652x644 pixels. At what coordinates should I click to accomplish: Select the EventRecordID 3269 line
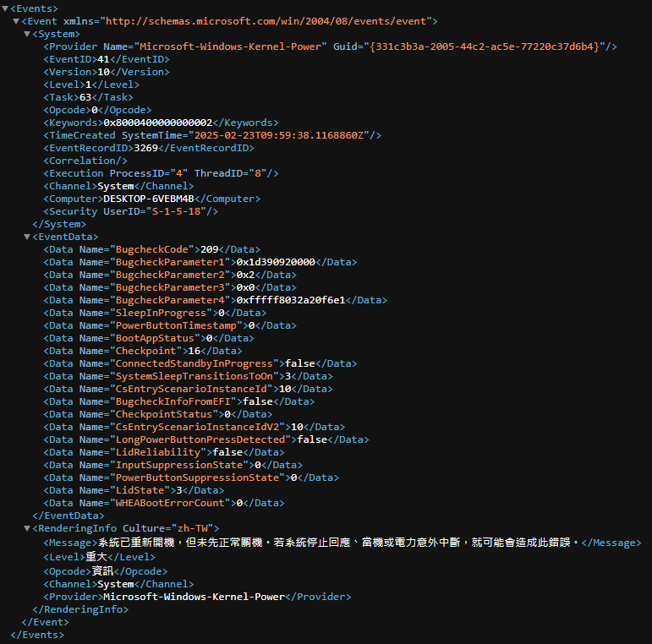pyautogui.click(x=149, y=148)
